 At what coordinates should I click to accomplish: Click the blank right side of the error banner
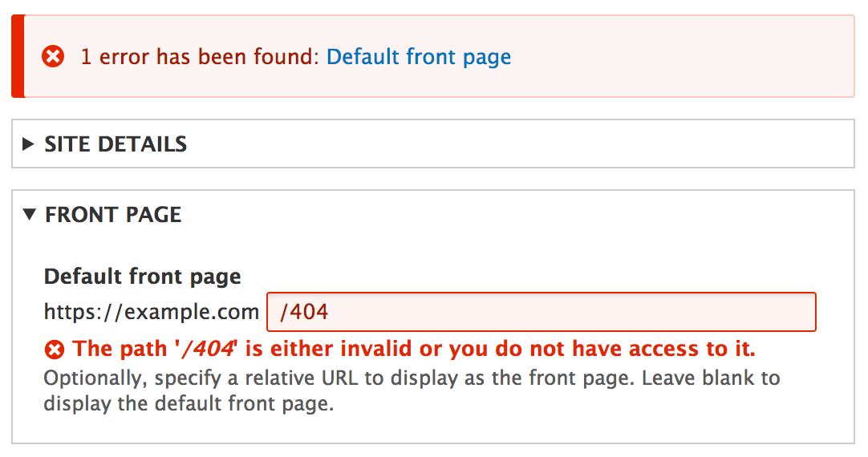682,57
